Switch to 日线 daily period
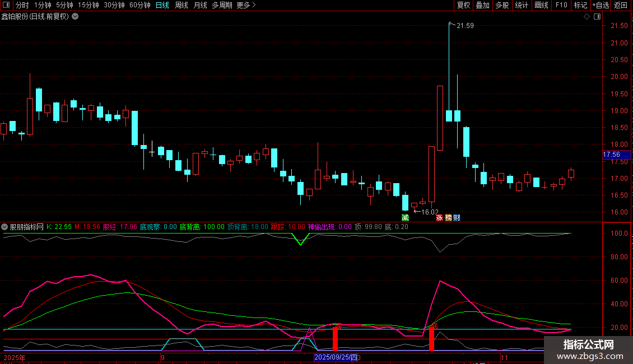 click(x=162, y=5)
